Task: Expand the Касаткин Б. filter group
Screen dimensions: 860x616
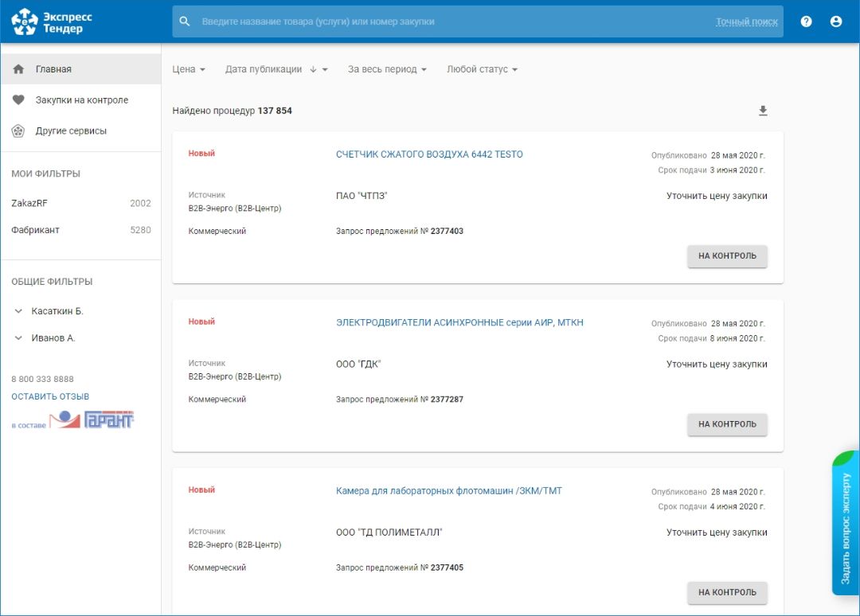Action: click(x=18, y=311)
